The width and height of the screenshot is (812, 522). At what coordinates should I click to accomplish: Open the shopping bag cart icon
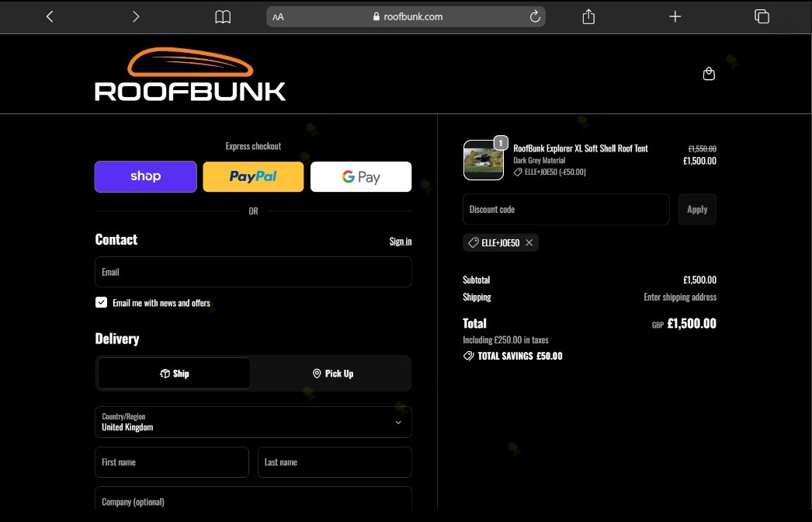(x=709, y=74)
